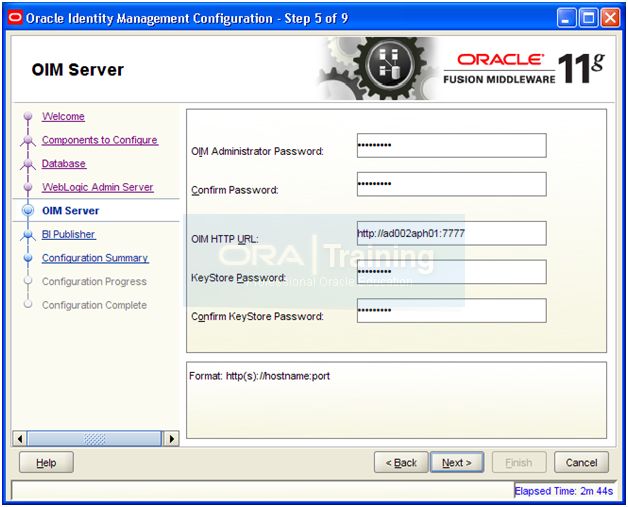Click the WebLogic Admin Server node icon
This screenshot has height=507, width=628.
click(28, 187)
